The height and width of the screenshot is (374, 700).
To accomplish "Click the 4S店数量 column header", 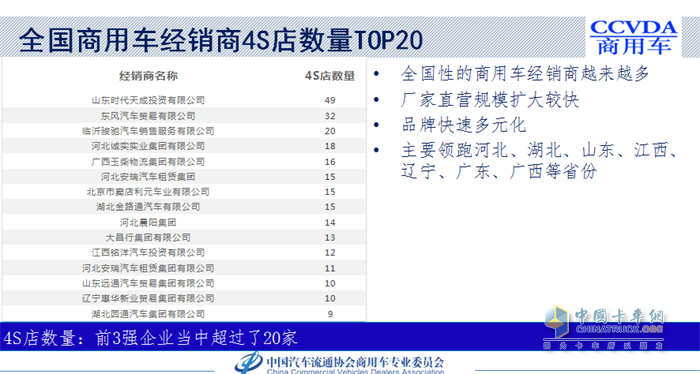I will point(330,76).
